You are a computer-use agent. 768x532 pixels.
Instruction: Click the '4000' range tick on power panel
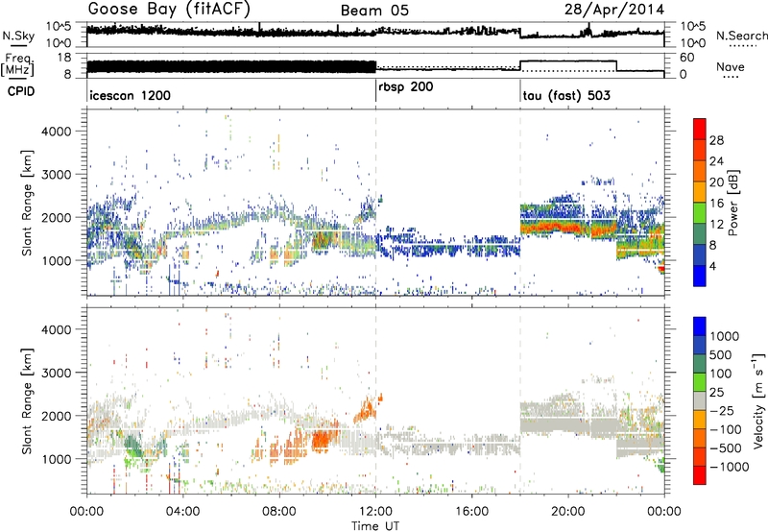click(57, 132)
